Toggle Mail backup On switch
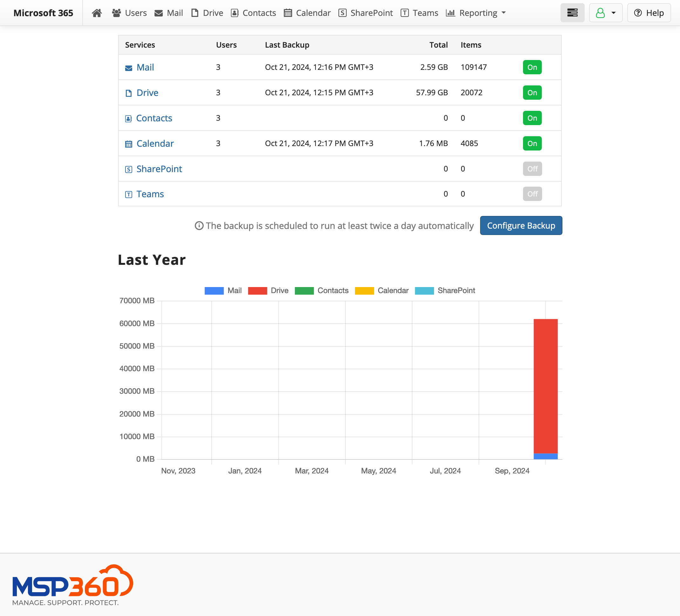Image resolution: width=680 pixels, height=616 pixels. click(532, 67)
